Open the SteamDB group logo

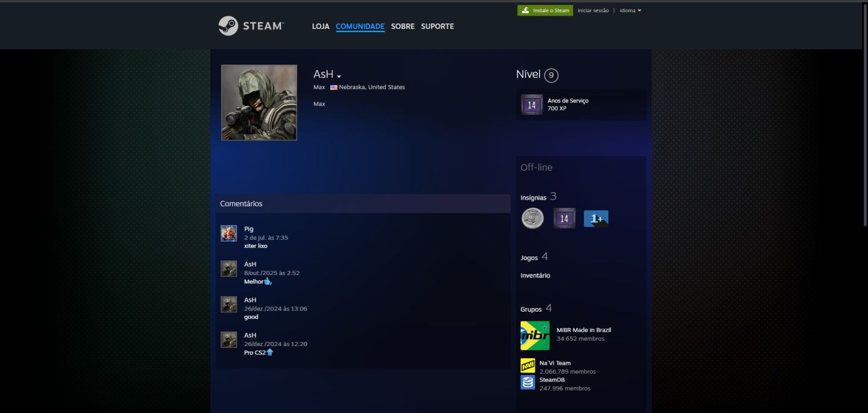pyautogui.click(x=528, y=382)
